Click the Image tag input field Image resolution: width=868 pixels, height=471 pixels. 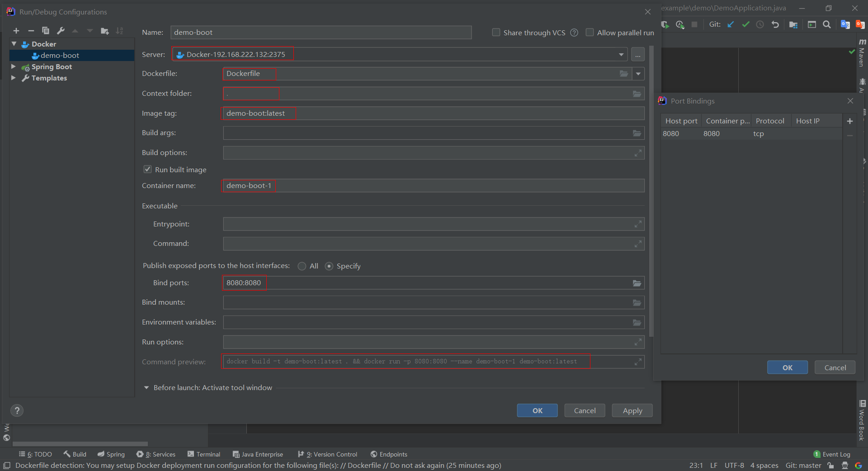[x=434, y=113]
